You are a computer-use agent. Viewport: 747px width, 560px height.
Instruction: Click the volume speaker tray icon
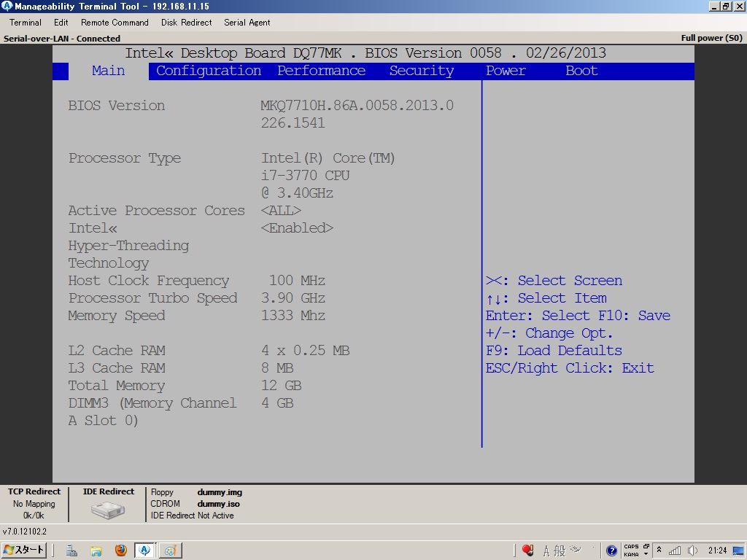click(x=693, y=551)
